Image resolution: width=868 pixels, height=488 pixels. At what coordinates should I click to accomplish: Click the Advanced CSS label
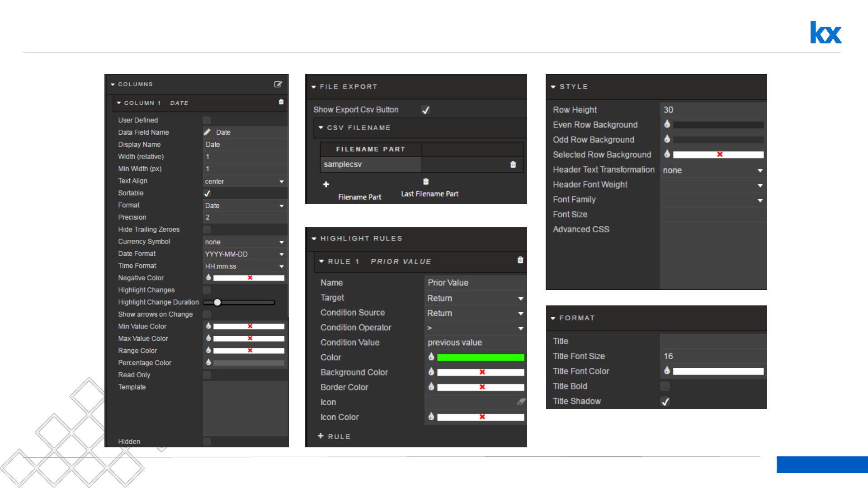pyautogui.click(x=581, y=230)
